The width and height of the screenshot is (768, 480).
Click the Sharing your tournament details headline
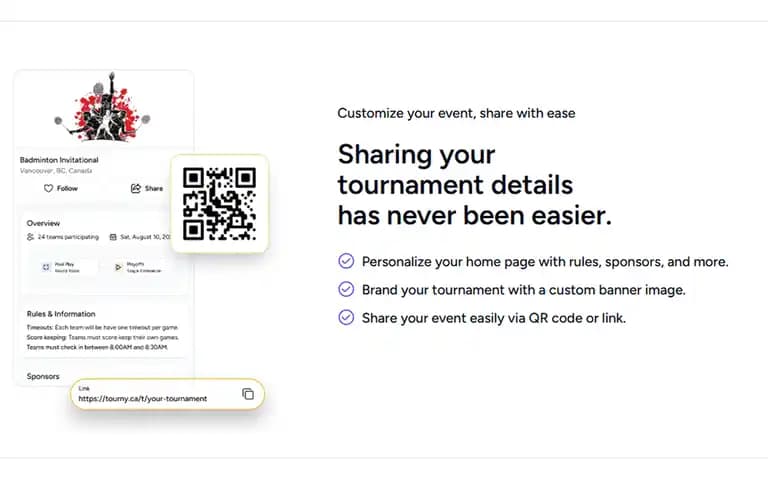click(475, 185)
